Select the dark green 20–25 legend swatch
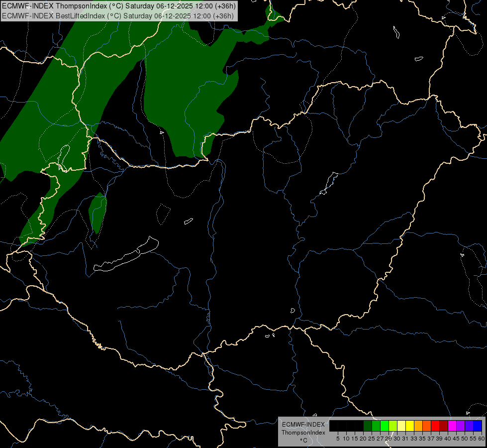The width and height of the screenshot is (487, 448). coord(368,426)
